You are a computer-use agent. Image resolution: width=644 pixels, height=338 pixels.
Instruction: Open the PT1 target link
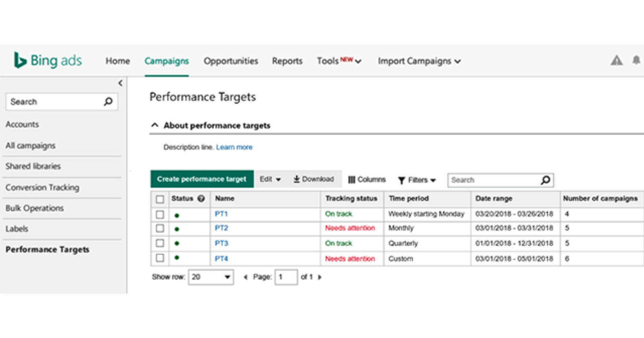pos(221,214)
